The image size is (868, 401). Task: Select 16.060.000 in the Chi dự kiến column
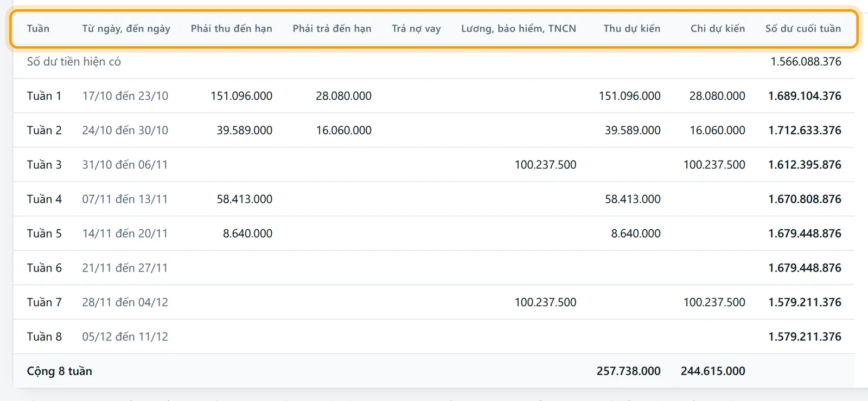(717, 131)
